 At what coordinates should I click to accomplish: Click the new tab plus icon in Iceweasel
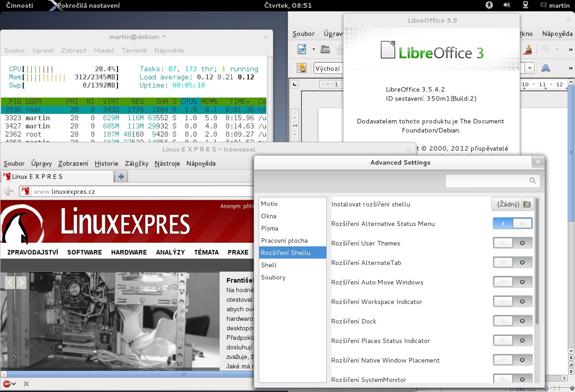pyautogui.click(x=122, y=176)
